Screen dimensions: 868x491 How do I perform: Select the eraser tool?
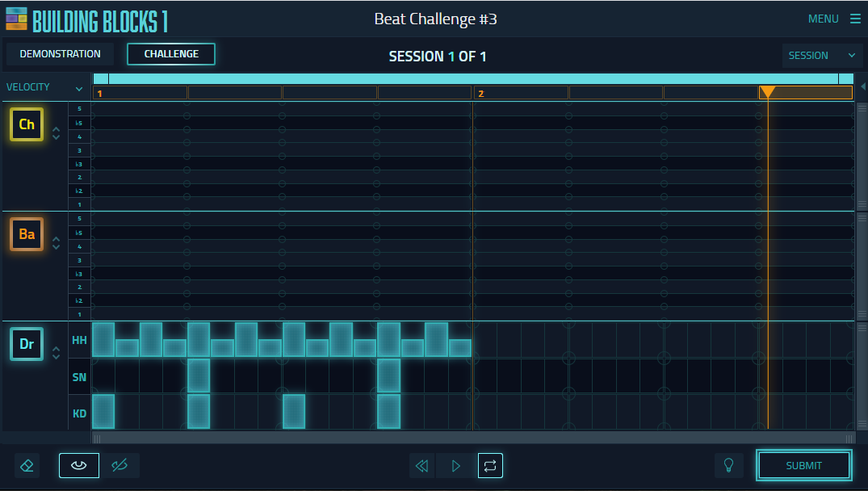click(x=26, y=465)
